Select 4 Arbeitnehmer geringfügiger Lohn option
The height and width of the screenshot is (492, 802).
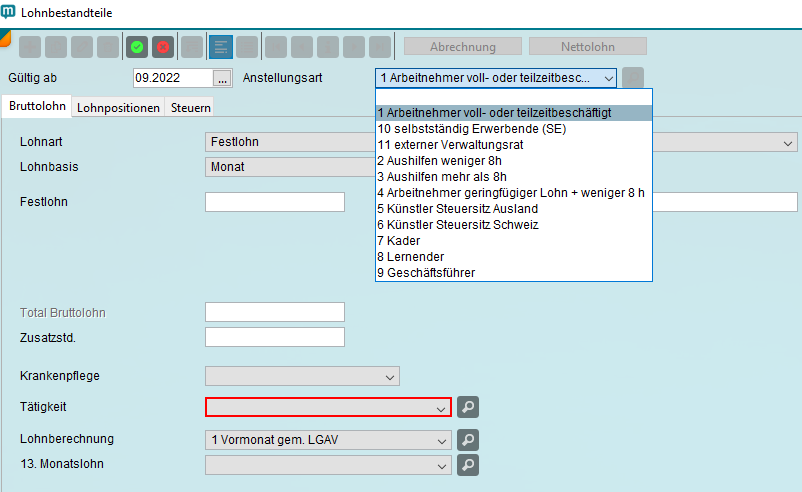[x=514, y=193]
